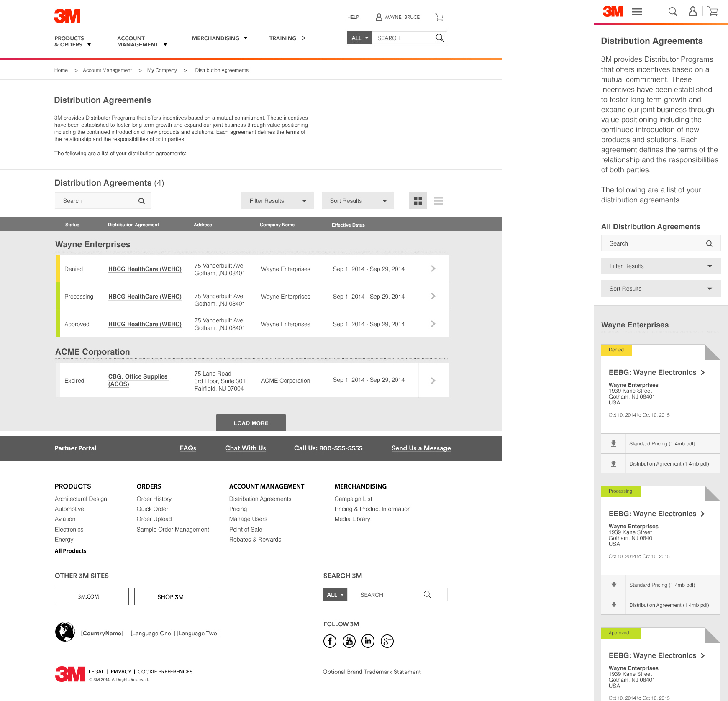The height and width of the screenshot is (701, 728).
Task: Click the LOAD MORE button
Action: (x=251, y=423)
